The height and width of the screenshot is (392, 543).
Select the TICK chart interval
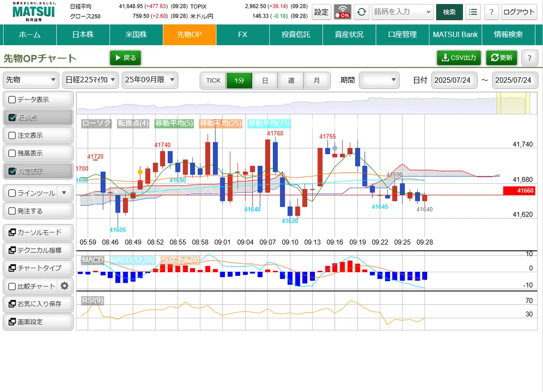(214, 80)
